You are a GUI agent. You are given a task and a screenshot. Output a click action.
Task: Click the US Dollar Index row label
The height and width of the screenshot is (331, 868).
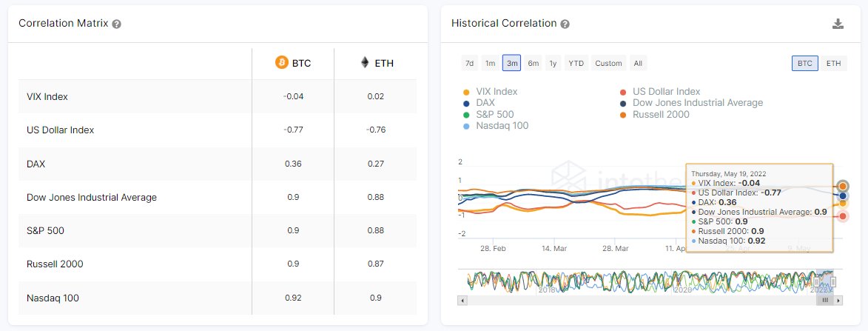pyautogui.click(x=61, y=130)
